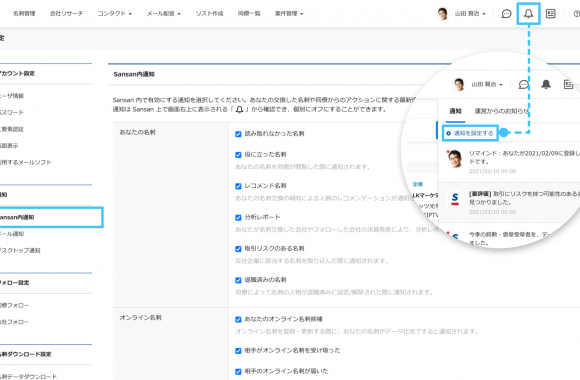Toggle the レコメンド名刺 checkbox
This screenshot has width=580, height=380.
coord(238,186)
